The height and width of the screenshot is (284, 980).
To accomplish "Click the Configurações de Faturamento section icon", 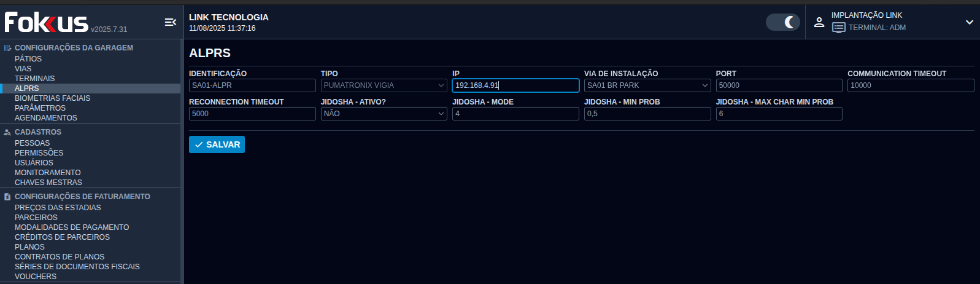I will [x=7, y=197].
